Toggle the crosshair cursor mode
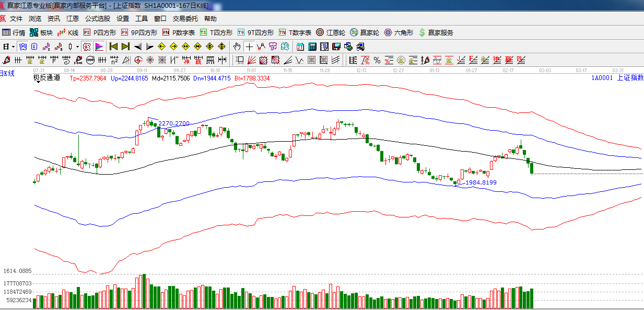Screen dimensions: 644x310 coord(250,47)
